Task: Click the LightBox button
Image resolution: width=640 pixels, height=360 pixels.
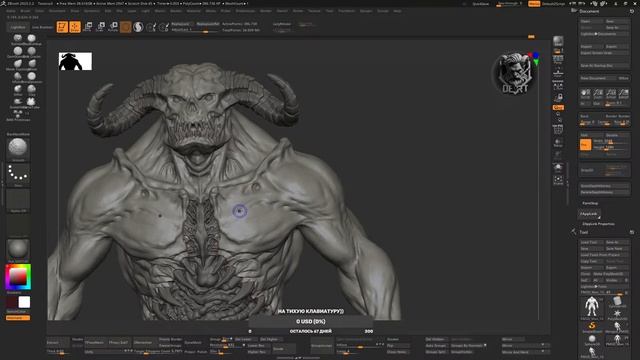Action: pyautogui.click(x=18, y=27)
